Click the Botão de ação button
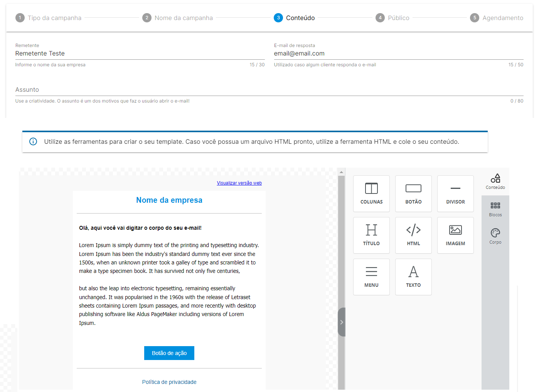Screen dimensions: 539x392 (169, 353)
